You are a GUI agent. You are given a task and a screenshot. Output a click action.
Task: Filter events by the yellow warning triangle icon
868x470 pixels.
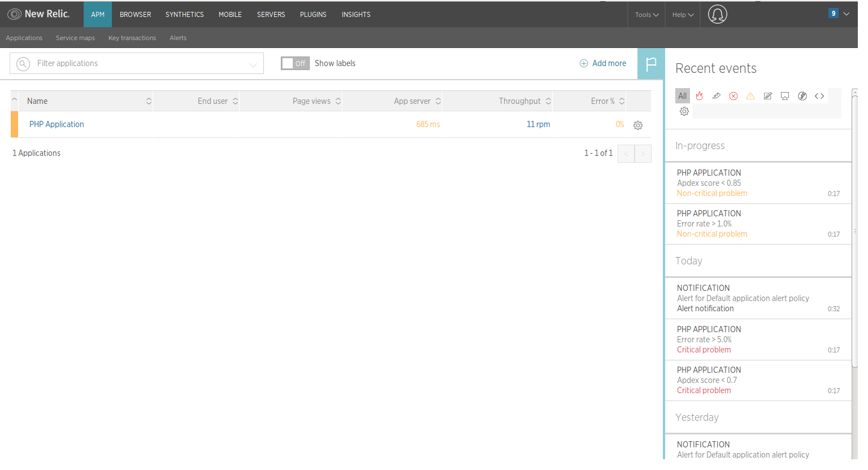tap(750, 96)
